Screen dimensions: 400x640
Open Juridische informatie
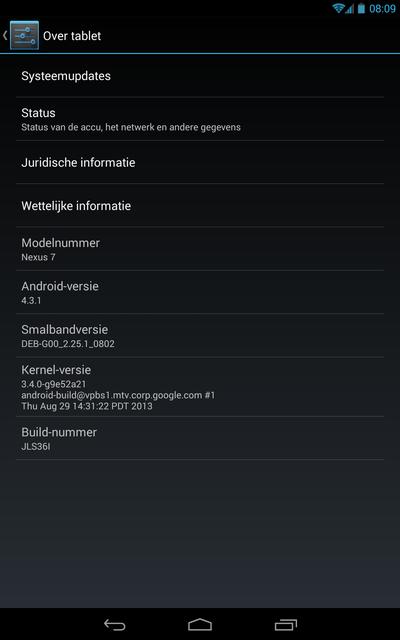(x=200, y=162)
